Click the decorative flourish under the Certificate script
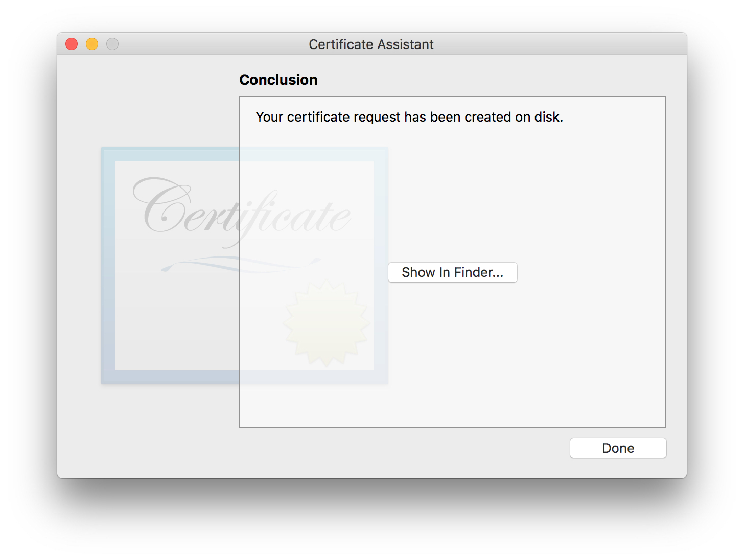Viewport: 744px width, 560px height. point(240,264)
